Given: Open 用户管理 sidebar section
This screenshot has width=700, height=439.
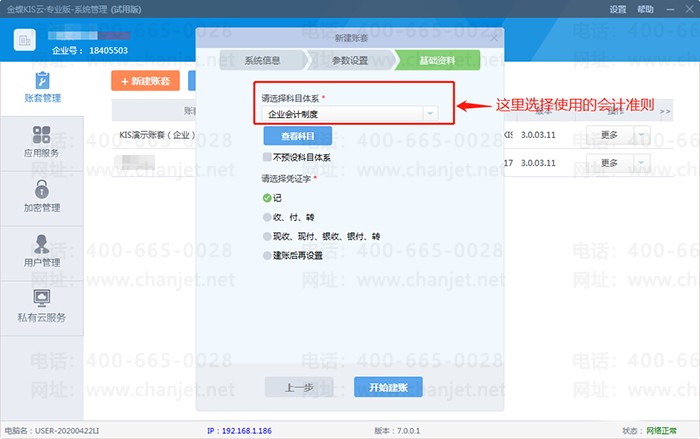Looking at the screenshot, I should [x=42, y=251].
